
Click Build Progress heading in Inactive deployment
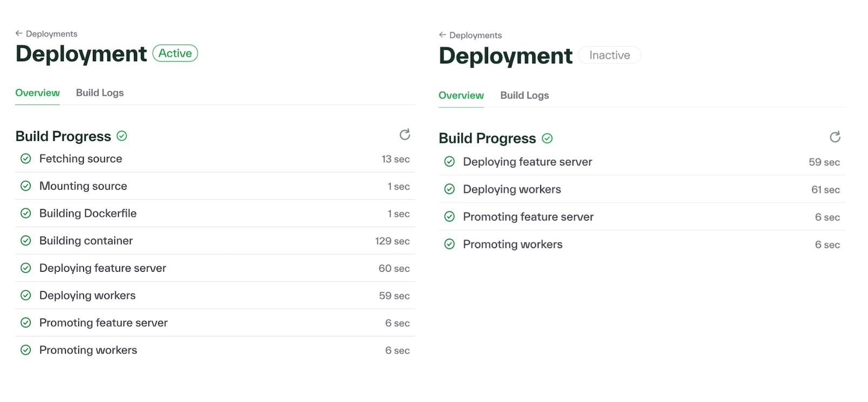click(487, 139)
